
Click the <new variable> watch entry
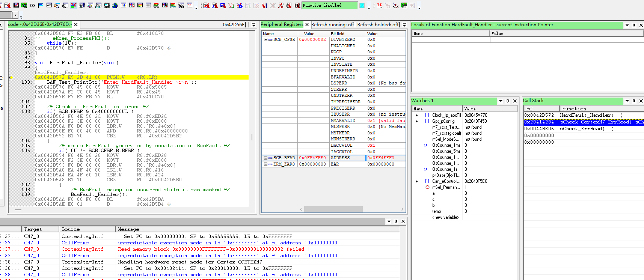[x=445, y=217]
